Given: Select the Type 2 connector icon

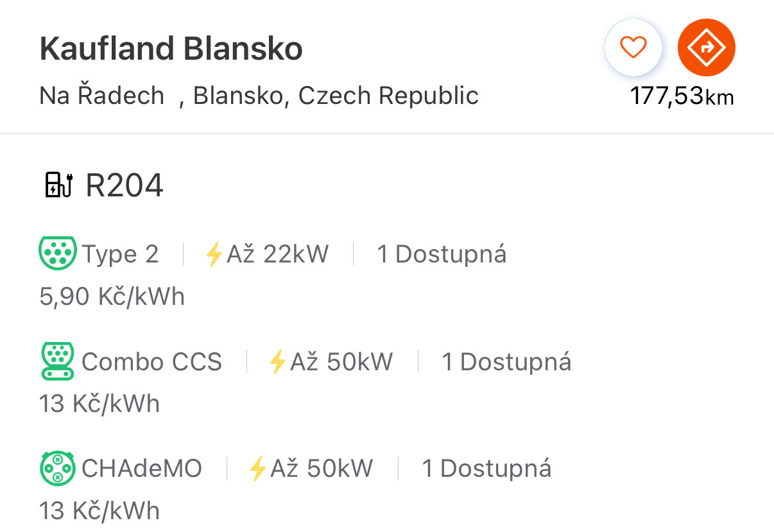Looking at the screenshot, I should coord(58,253).
